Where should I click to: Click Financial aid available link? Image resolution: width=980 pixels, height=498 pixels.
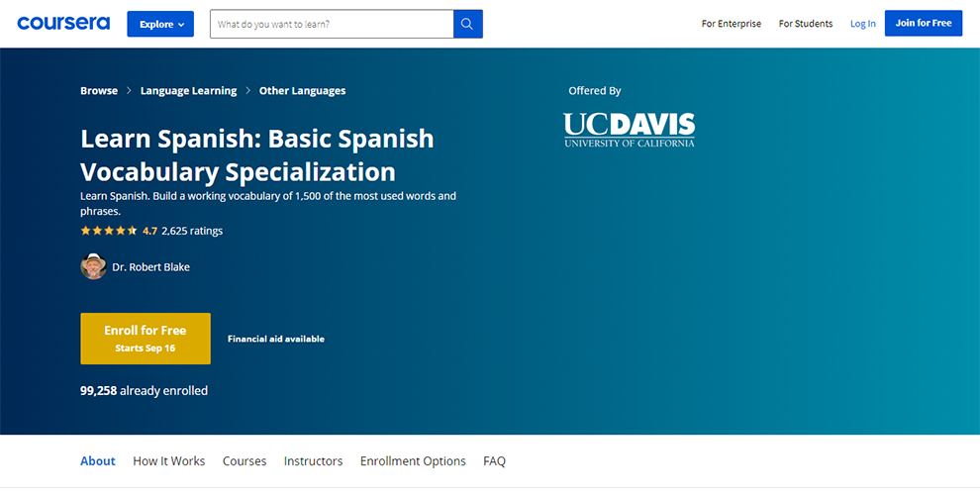[x=275, y=339]
